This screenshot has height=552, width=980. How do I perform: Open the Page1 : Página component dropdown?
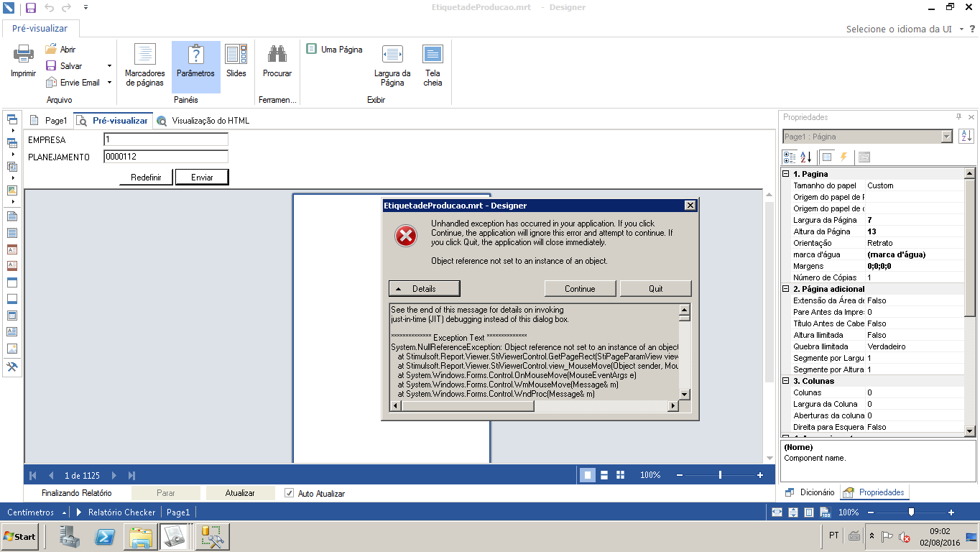[x=868, y=137]
